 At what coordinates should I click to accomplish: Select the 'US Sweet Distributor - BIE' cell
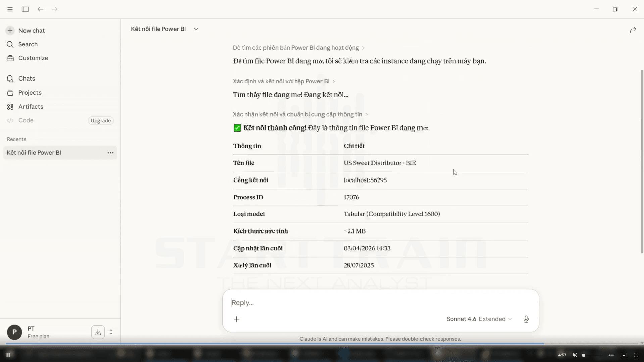click(380, 163)
